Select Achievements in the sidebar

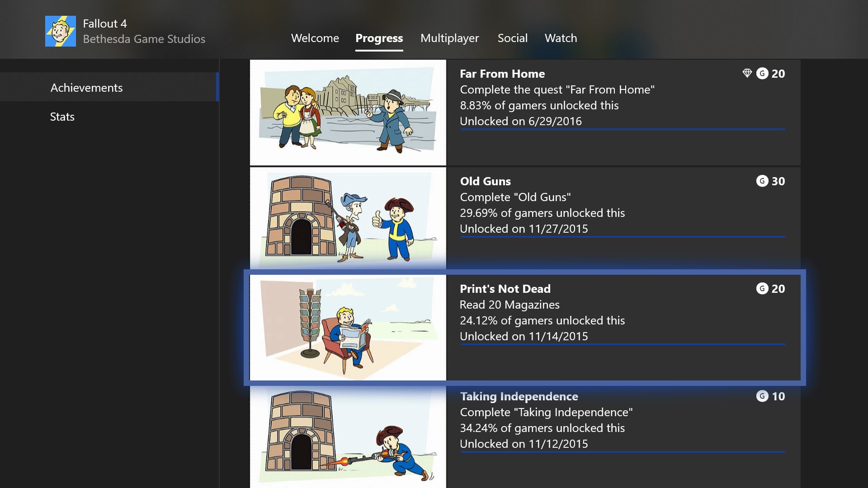108,87
